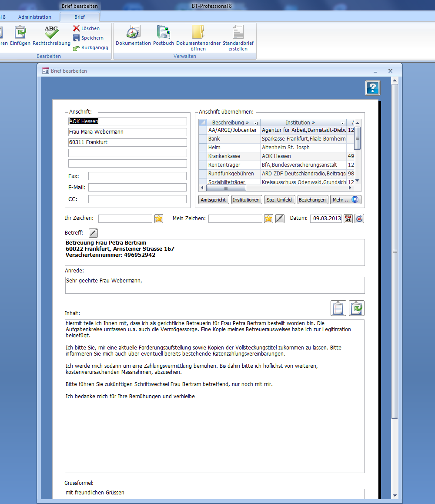435x504 pixels.
Task: Click the paste-with-arrow icon above Inhalt
Action: pyautogui.click(x=357, y=308)
